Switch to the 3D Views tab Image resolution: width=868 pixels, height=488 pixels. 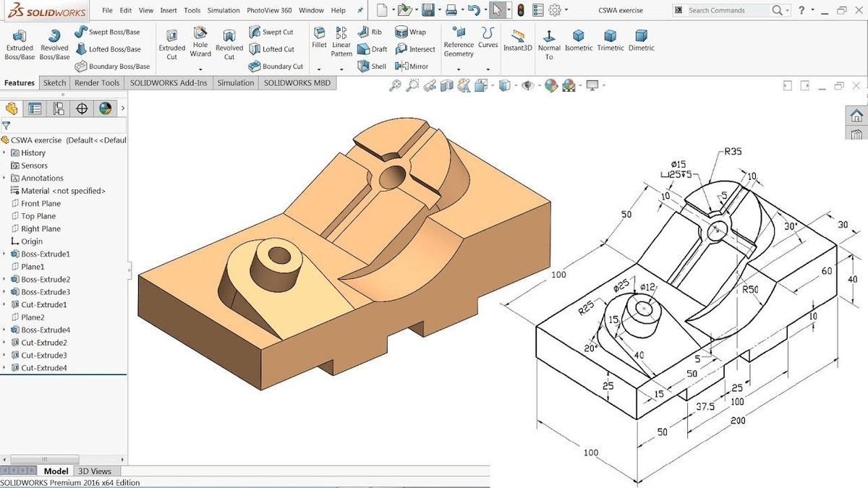pyautogui.click(x=95, y=471)
